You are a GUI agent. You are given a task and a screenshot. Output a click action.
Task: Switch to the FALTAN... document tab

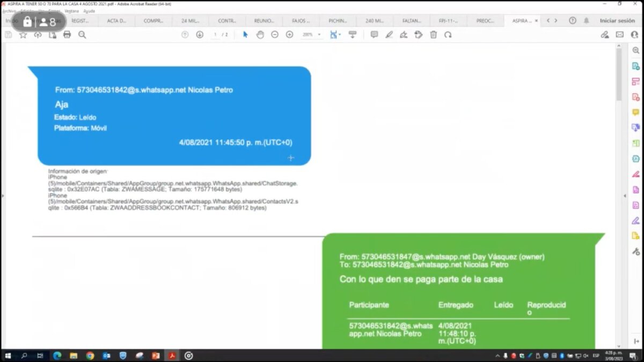click(x=412, y=20)
